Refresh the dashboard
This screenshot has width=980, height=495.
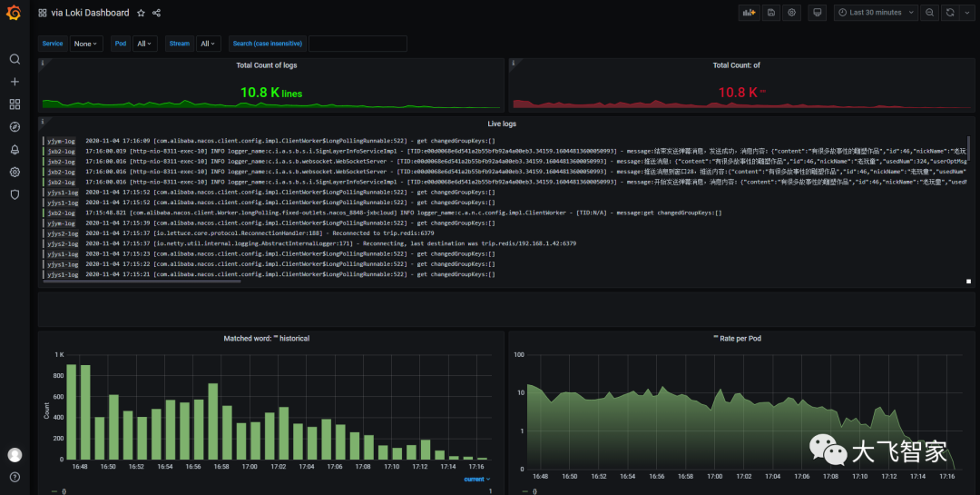click(x=950, y=13)
